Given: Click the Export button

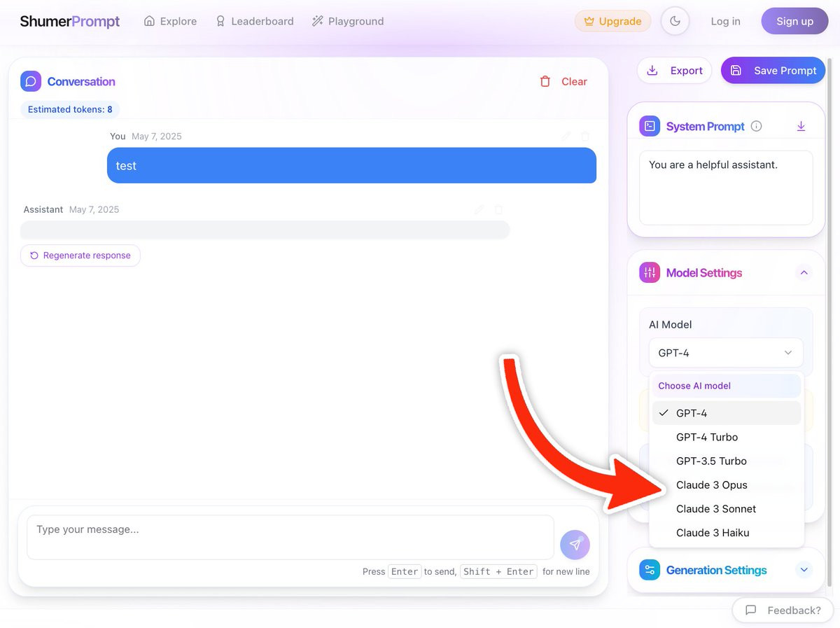Looking at the screenshot, I should 675,70.
